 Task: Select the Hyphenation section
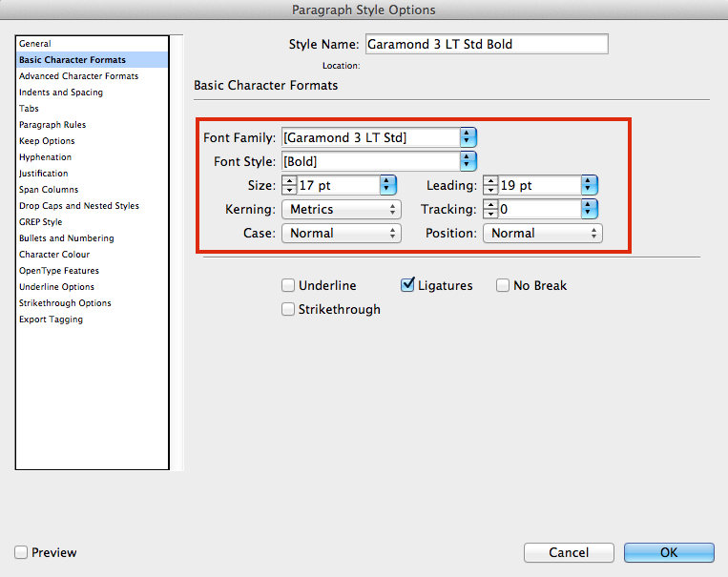92,157
